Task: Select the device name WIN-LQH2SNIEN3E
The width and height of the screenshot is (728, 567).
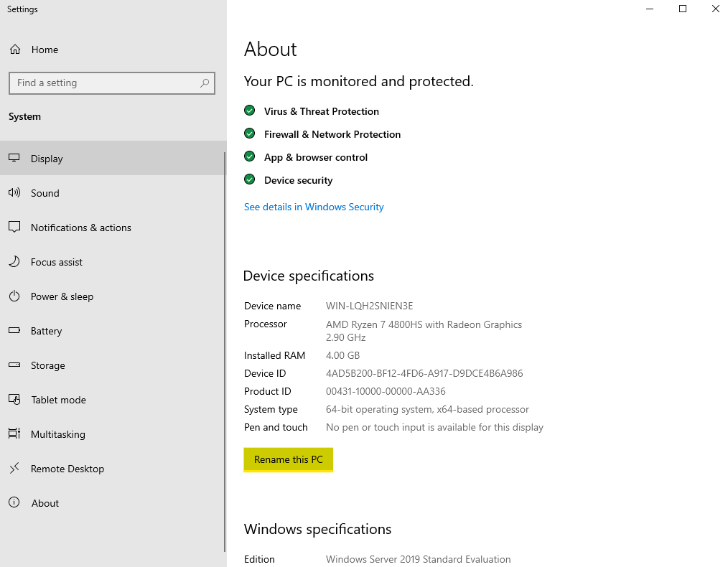Action: pyautogui.click(x=369, y=306)
